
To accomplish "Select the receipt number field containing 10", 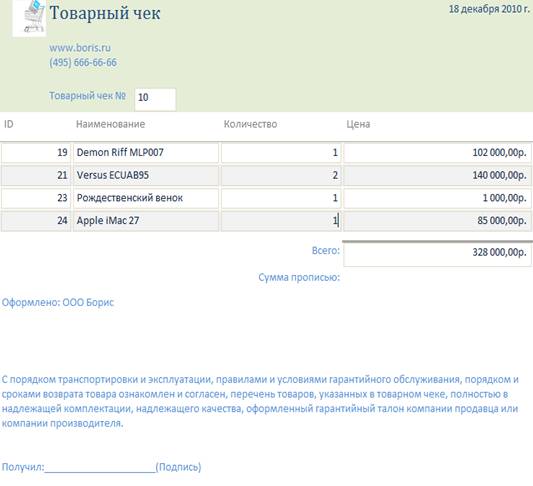I will (x=155, y=99).
